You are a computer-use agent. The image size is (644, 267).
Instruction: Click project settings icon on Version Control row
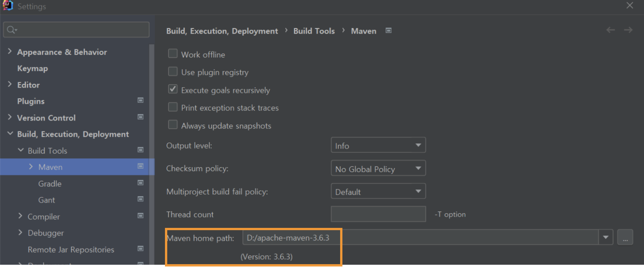[140, 117]
